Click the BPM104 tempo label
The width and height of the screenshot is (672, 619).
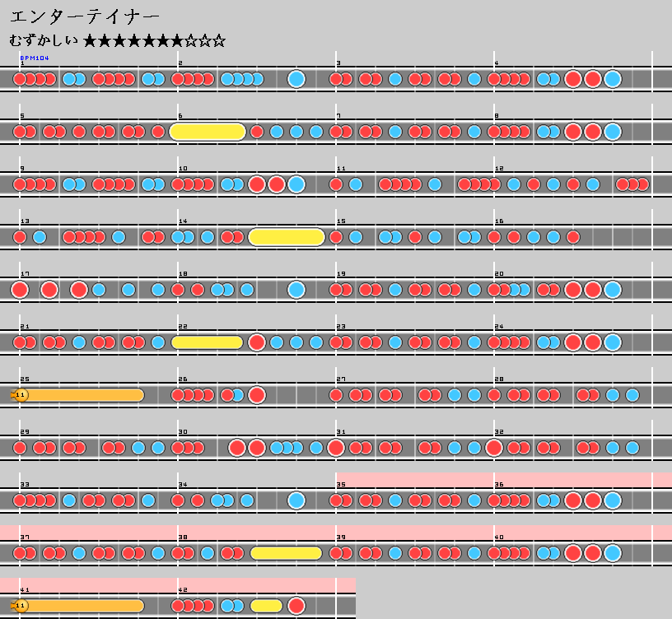click(x=35, y=58)
